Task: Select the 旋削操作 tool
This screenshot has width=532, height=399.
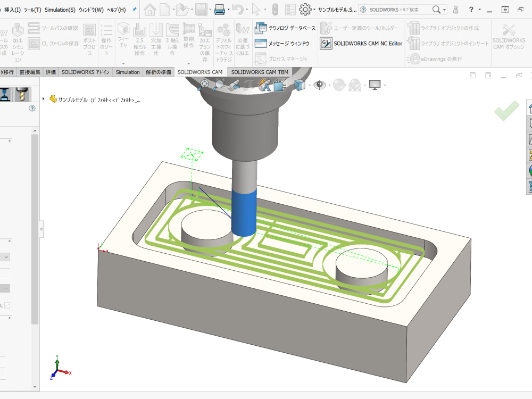Action: (188, 37)
